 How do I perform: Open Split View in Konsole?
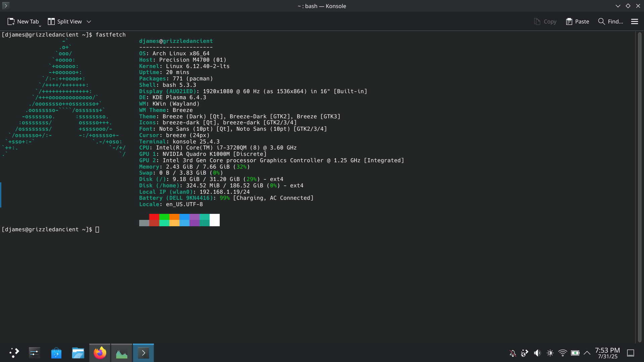coord(65,21)
